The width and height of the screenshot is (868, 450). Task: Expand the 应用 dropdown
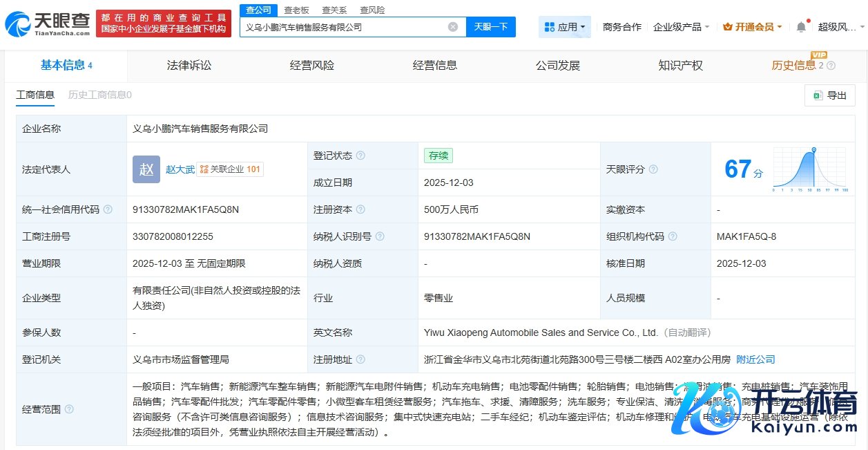point(564,27)
